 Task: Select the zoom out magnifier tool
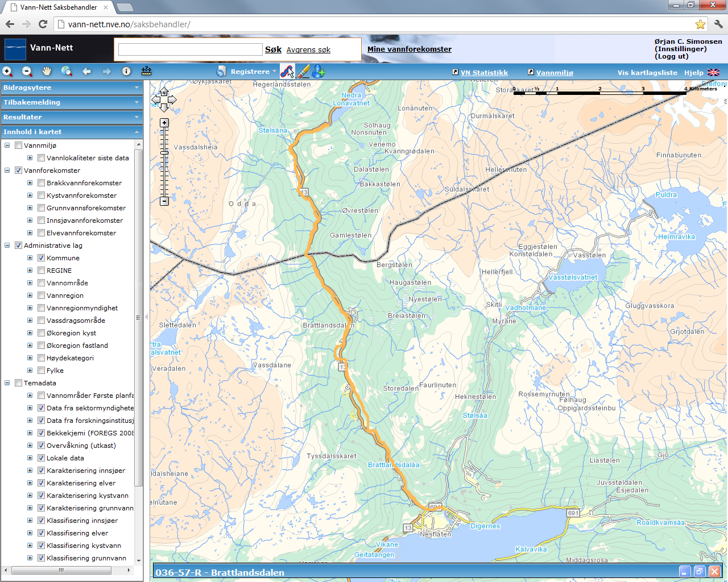(x=27, y=71)
